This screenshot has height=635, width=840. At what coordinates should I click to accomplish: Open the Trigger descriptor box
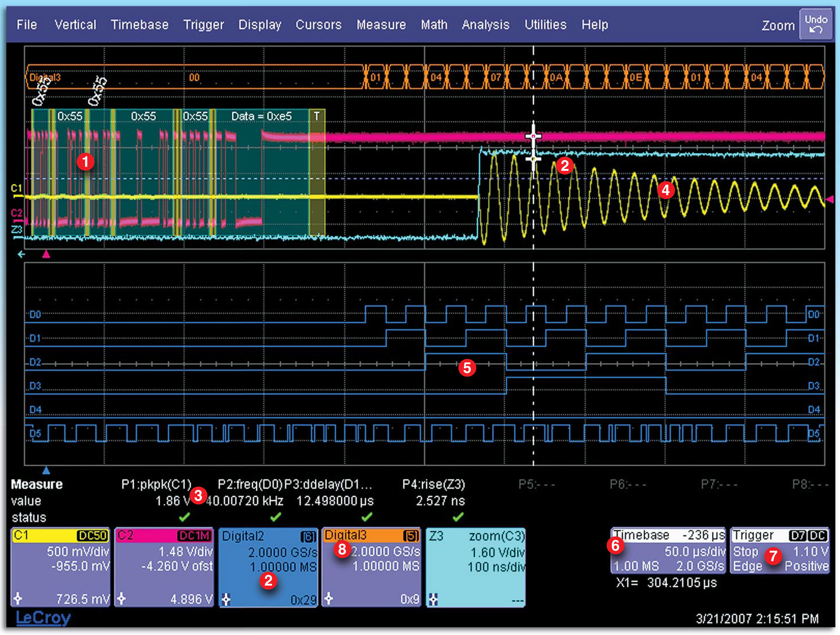(x=780, y=550)
